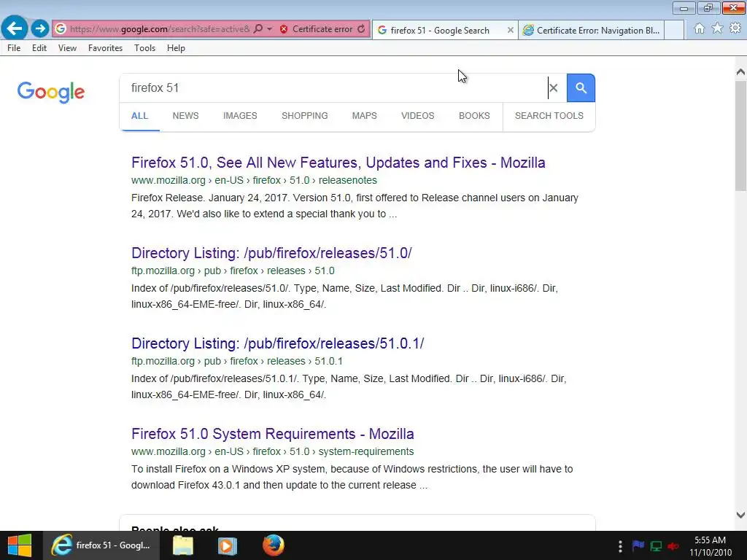Open the Edit menu
The height and width of the screenshot is (560, 747).
tap(39, 48)
